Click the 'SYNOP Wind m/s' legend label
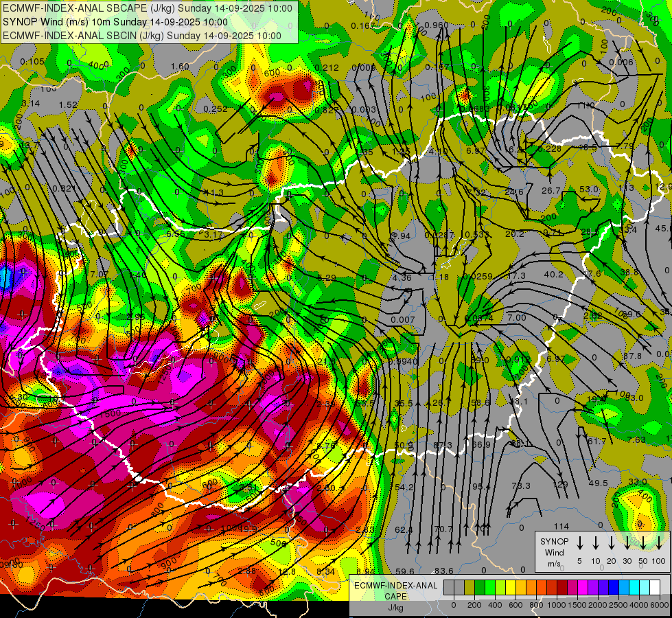Image resolution: width=672 pixels, height=618 pixels. click(554, 552)
